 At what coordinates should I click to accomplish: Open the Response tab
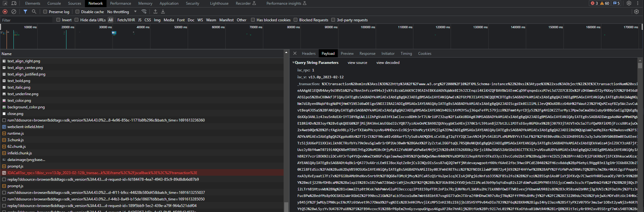pyautogui.click(x=367, y=54)
